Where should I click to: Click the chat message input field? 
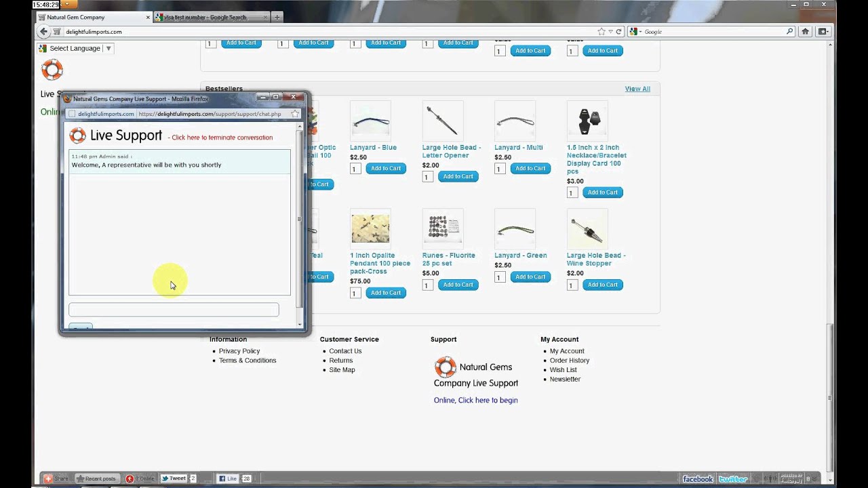tap(174, 309)
